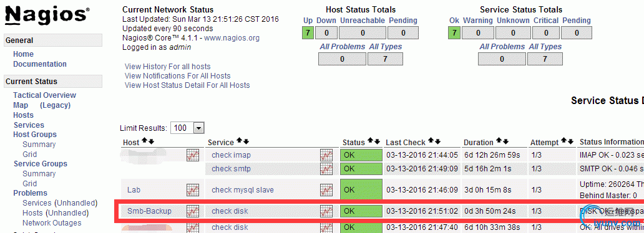Open Host Groups Grid view

[29, 155]
